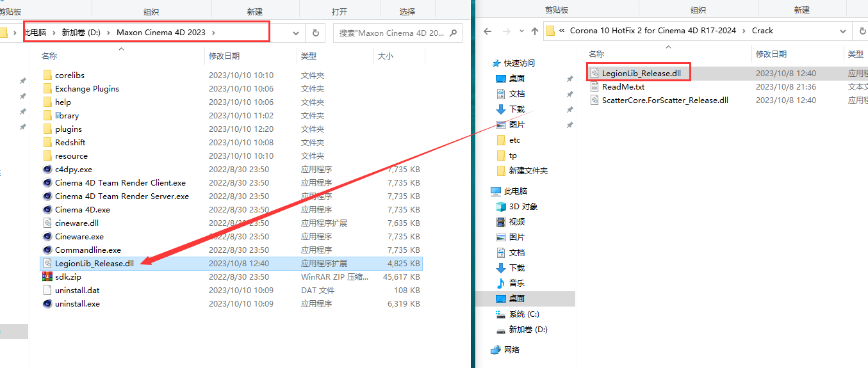Select ReadMe.txt in the Crack folder

623,87
